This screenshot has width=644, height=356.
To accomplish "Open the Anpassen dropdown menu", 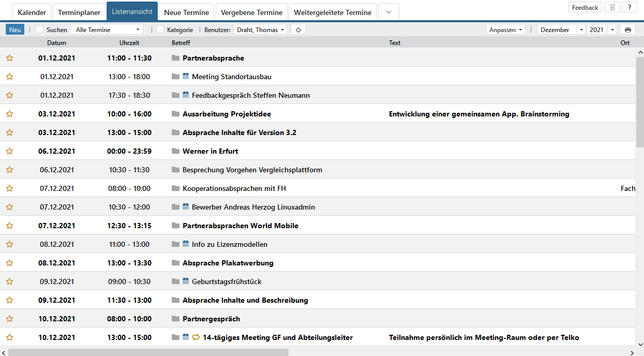I will (506, 30).
